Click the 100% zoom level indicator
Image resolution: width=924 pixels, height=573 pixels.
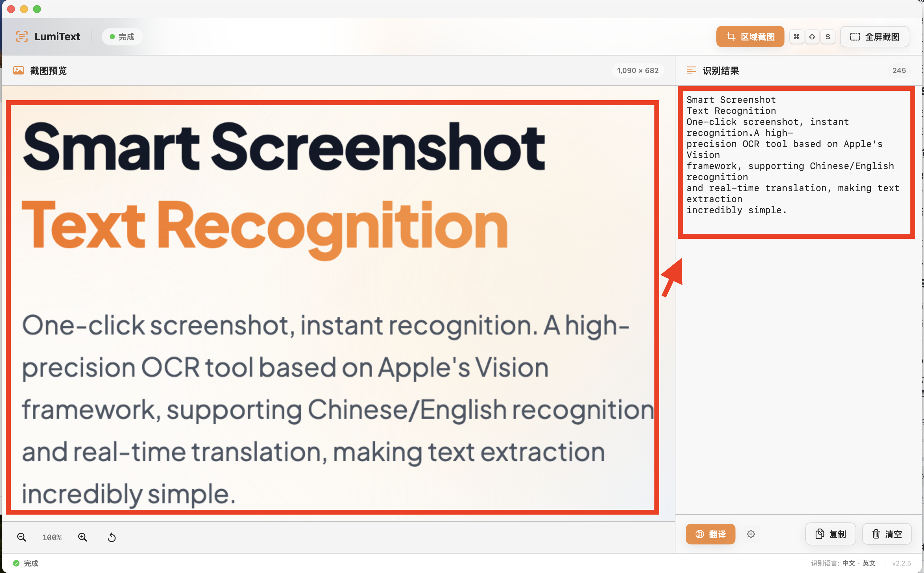52,537
